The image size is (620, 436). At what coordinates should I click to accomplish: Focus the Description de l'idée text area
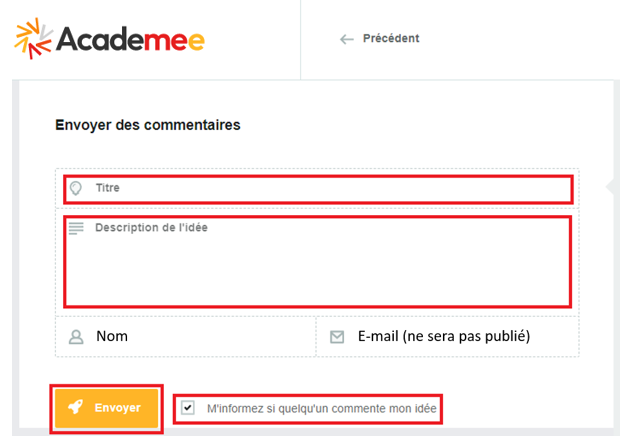coord(320,265)
